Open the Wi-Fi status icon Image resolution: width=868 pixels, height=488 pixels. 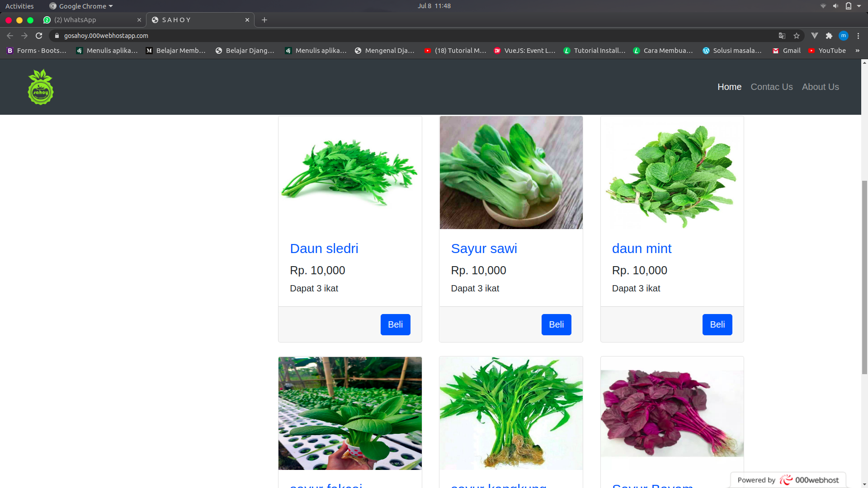click(823, 6)
